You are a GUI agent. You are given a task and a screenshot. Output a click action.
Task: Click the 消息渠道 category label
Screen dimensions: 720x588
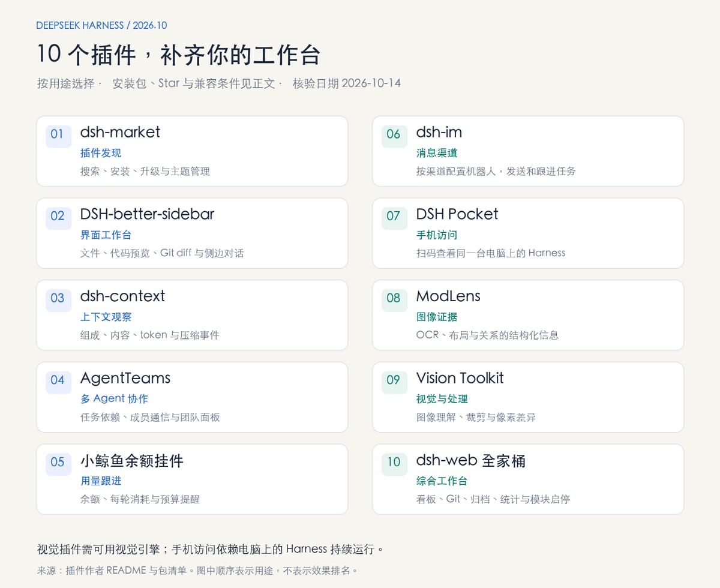[x=437, y=153]
